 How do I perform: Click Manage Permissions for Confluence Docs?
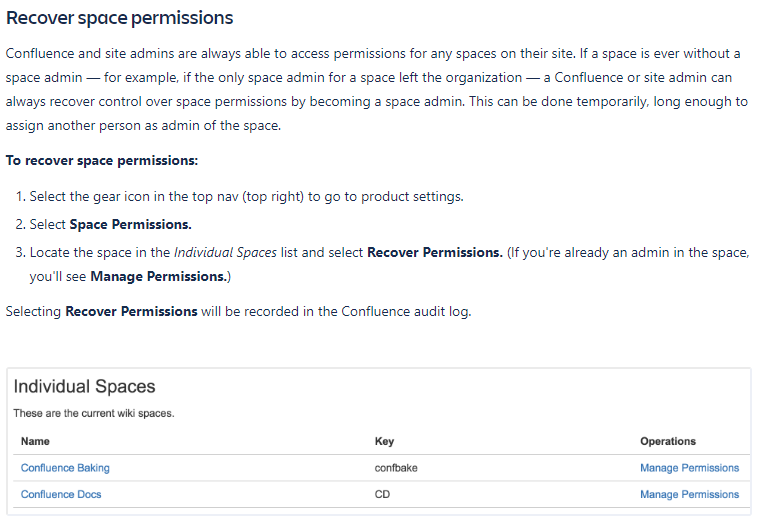pyautogui.click(x=689, y=494)
